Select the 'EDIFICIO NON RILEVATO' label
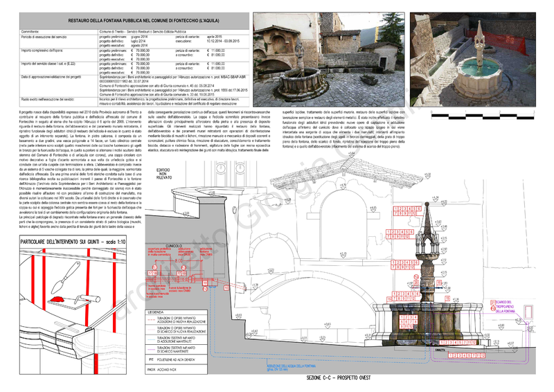 164,174
